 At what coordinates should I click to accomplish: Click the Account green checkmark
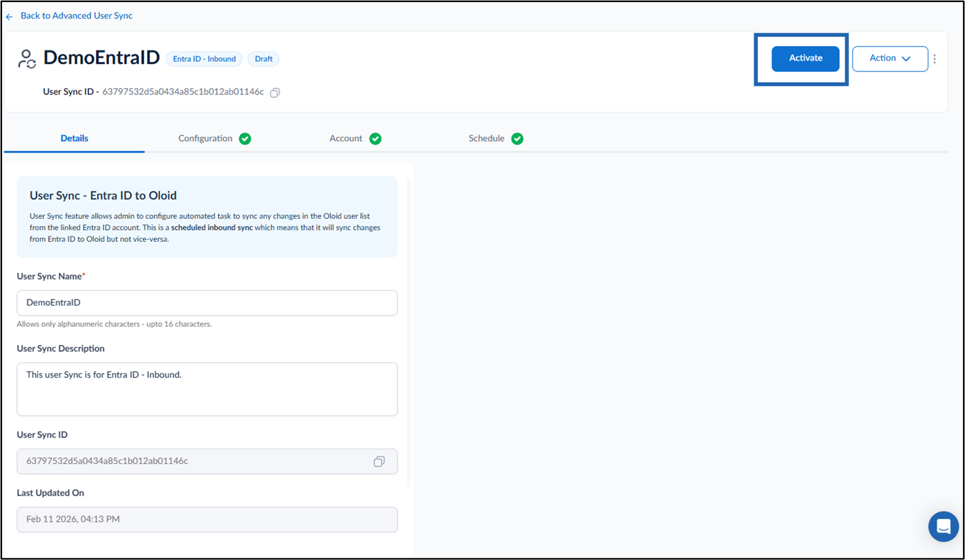point(375,139)
